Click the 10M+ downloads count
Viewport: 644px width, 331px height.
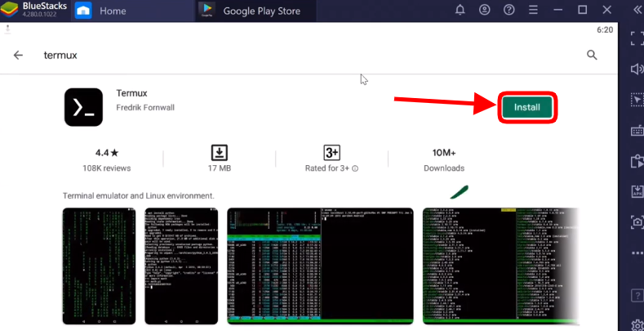click(x=444, y=153)
